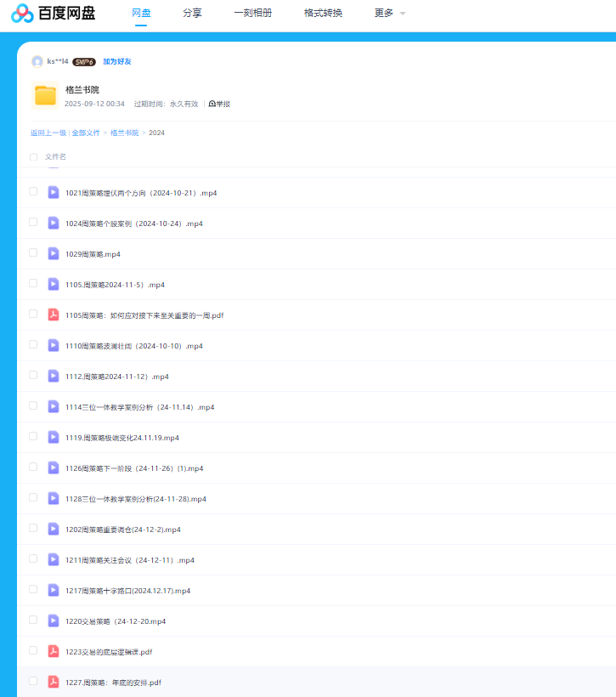Screen dimensions: 616x697
Task: Switch to the 格式转换 tab
Action: click(x=323, y=14)
